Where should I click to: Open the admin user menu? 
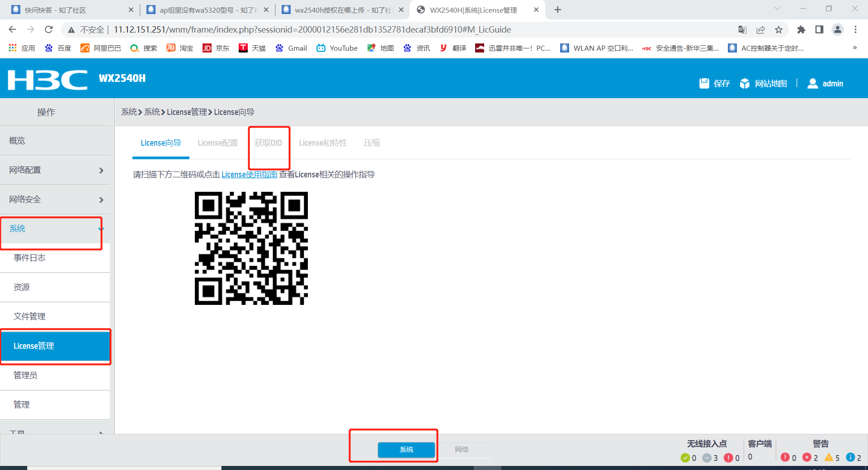pos(825,83)
